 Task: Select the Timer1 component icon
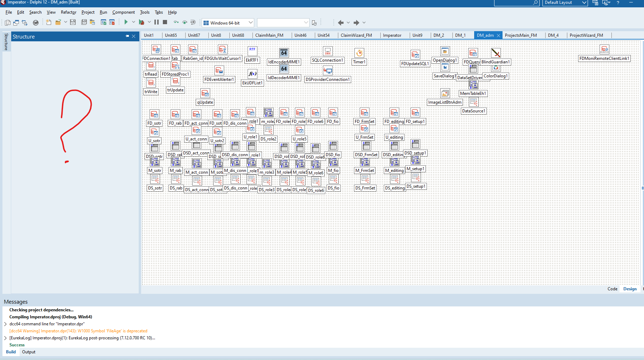[359, 53]
